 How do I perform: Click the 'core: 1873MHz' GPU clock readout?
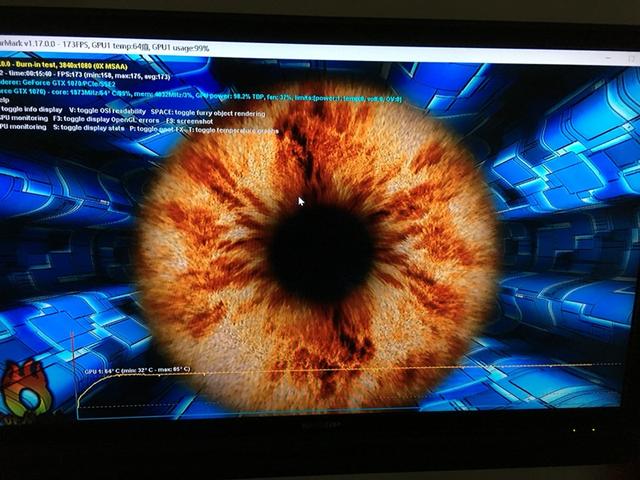(76, 92)
